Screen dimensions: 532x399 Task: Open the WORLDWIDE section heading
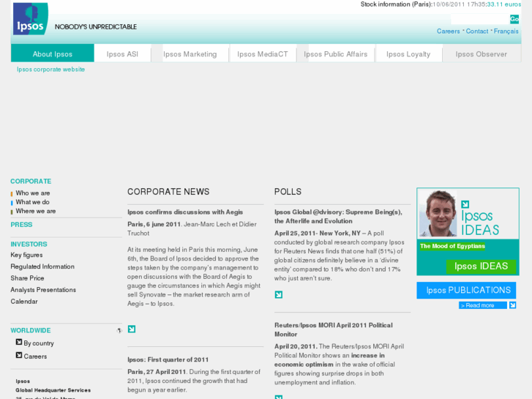tap(31, 330)
